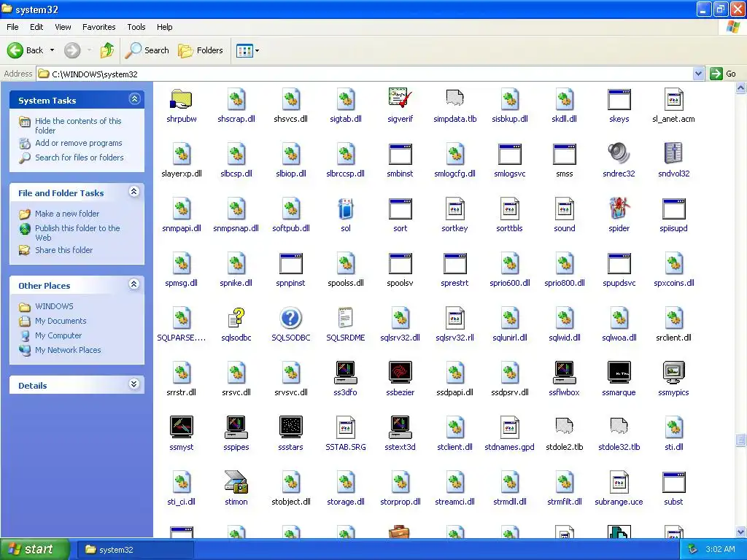
Task: Select the SQLSODBC blue question icon
Action: pos(290,318)
